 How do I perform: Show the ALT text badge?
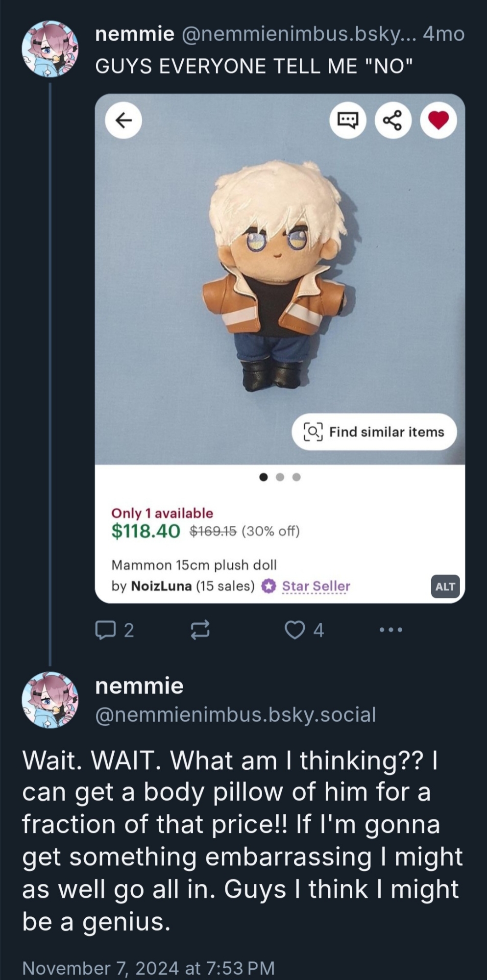(445, 587)
